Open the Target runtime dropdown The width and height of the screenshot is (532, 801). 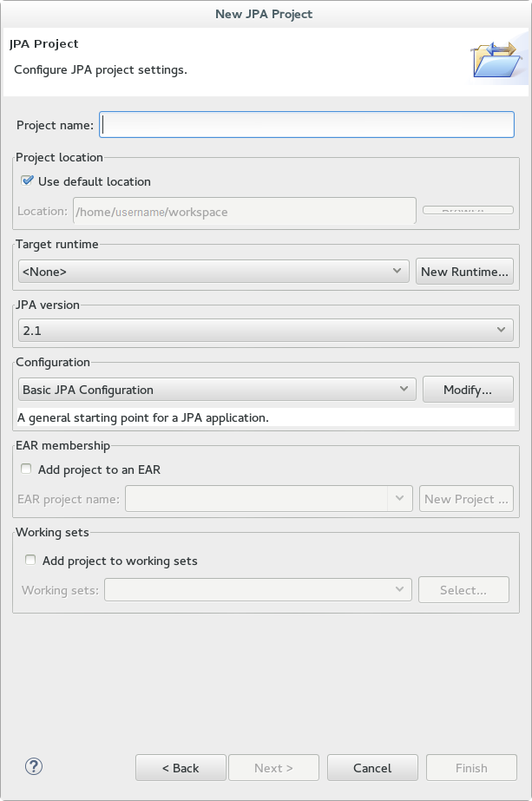click(x=213, y=272)
